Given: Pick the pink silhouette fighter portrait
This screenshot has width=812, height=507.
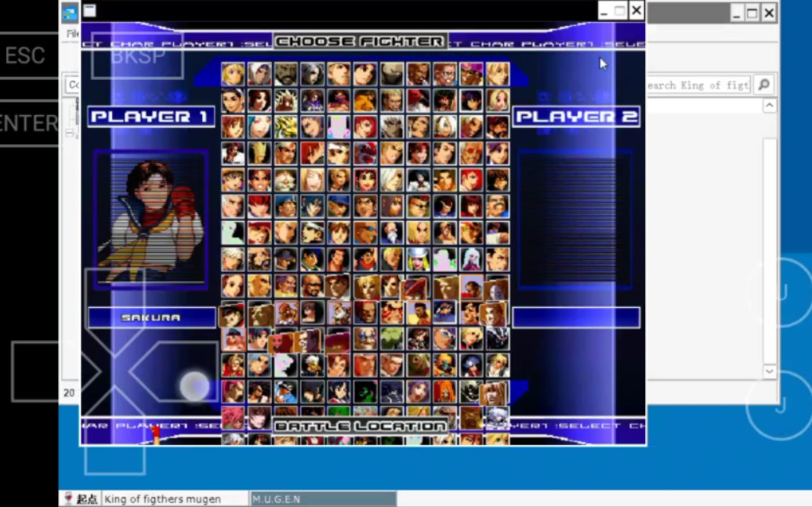Looking at the screenshot, I should 339,127.
